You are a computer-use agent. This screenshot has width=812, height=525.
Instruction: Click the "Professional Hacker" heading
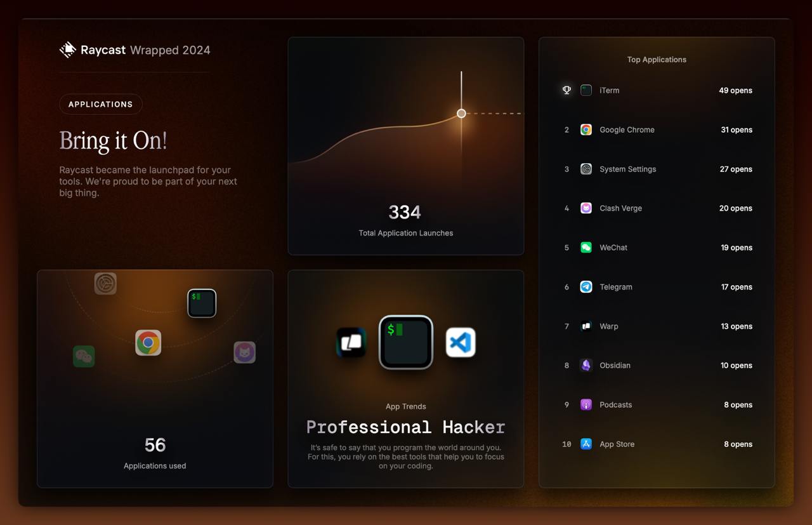click(x=406, y=427)
